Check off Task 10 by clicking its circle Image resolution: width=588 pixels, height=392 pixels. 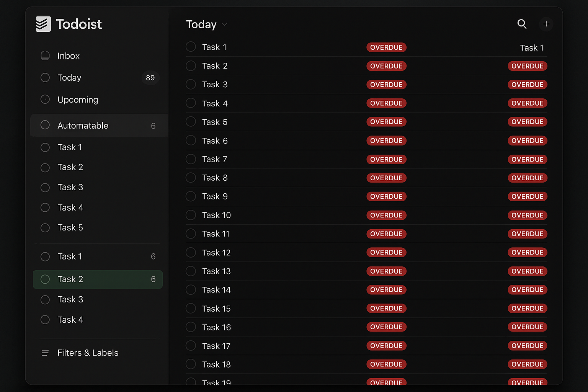(191, 215)
